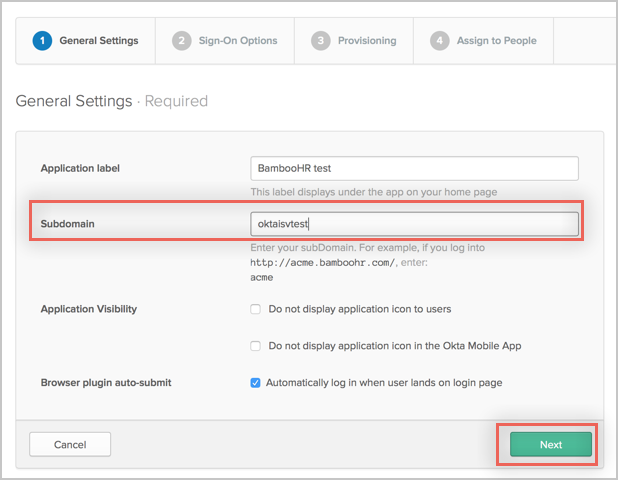Switch to the General Settings tab
This screenshot has height=480, width=618.
click(98, 41)
